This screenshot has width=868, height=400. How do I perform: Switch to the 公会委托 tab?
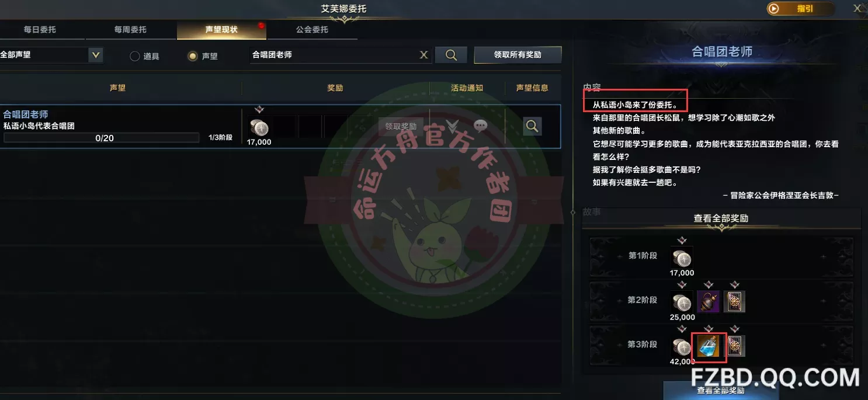point(312,29)
